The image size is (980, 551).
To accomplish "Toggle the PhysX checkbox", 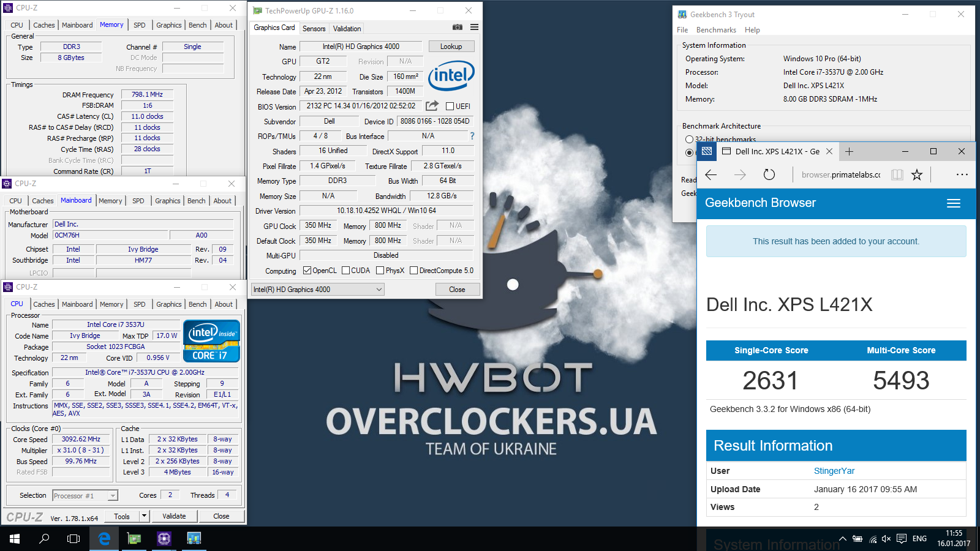I will pyautogui.click(x=380, y=270).
